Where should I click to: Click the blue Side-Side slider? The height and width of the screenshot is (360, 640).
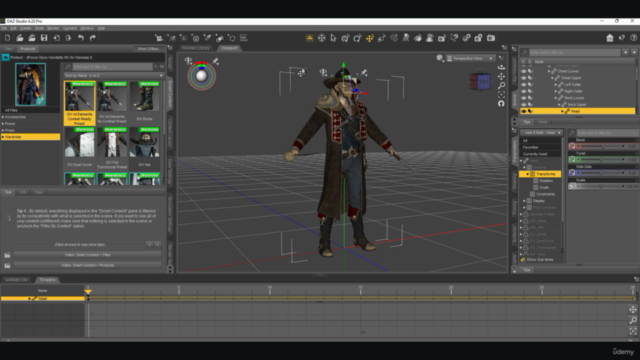click(602, 173)
